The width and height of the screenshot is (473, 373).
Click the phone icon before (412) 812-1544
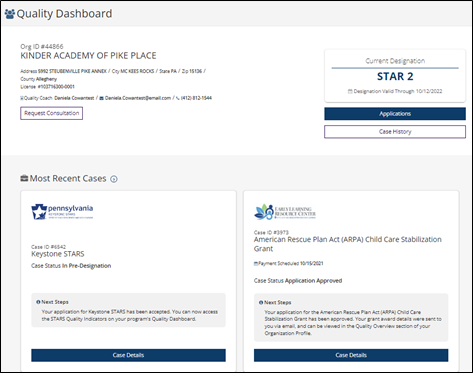178,98
